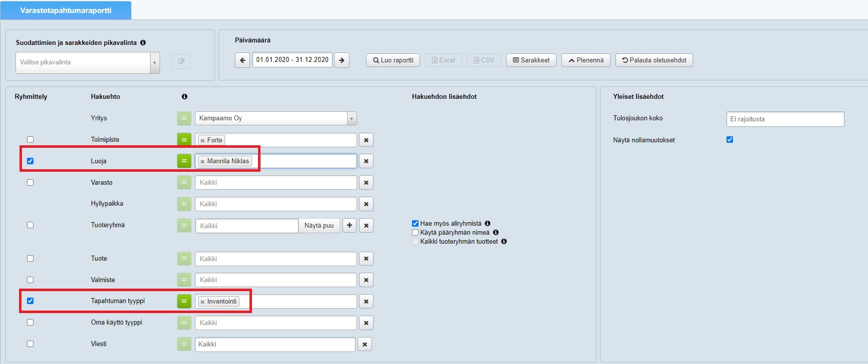The width and height of the screenshot is (868, 364).
Task: Open the Valitse pikavalinta dropdown
Action: tap(87, 63)
